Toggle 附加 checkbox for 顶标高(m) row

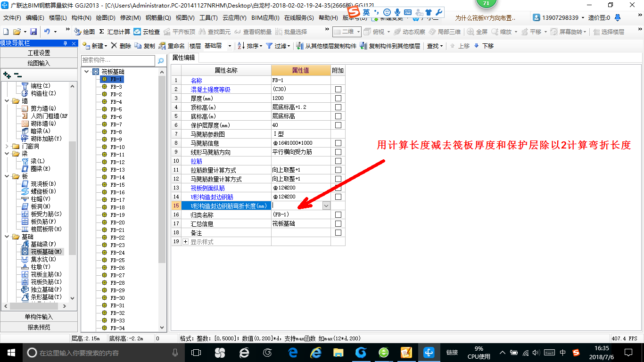(x=338, y=107)
